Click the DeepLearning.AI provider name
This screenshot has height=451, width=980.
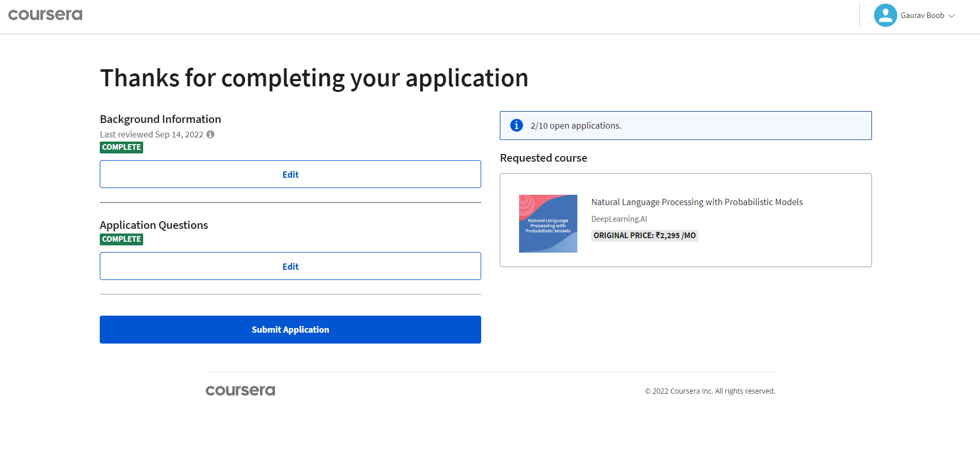tap(619, 219)
